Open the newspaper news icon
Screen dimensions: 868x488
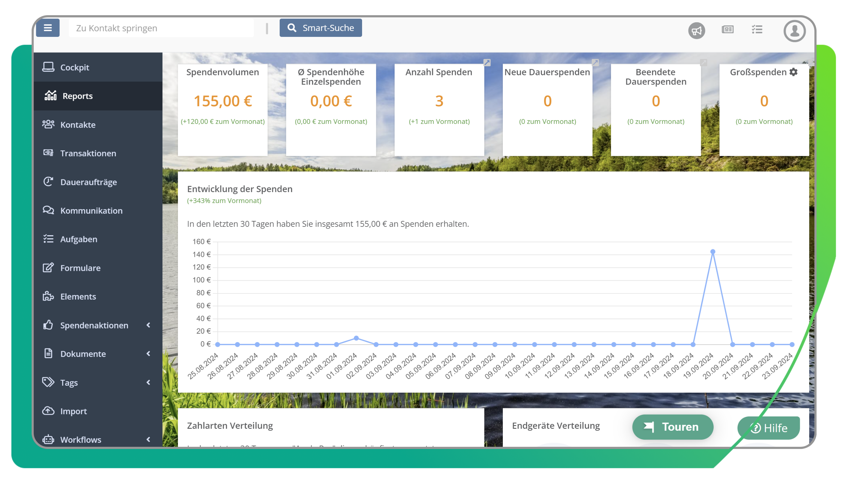pyautogui.click(x=727, y=30)
